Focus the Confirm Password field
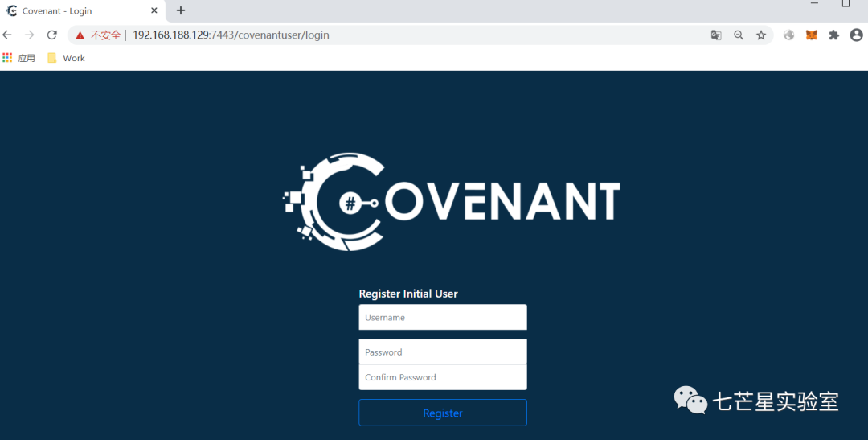The height and width of the screenshot is (440, 868). click(x=443, y=377)
